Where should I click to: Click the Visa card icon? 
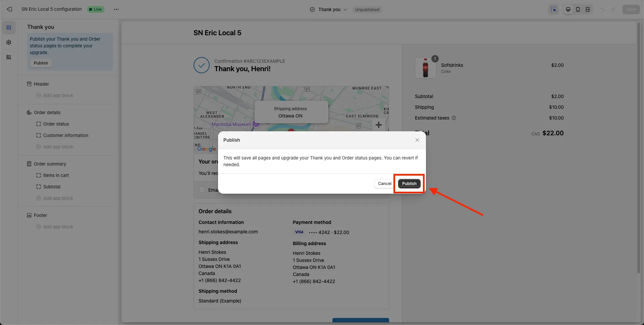tap(299, 232)
